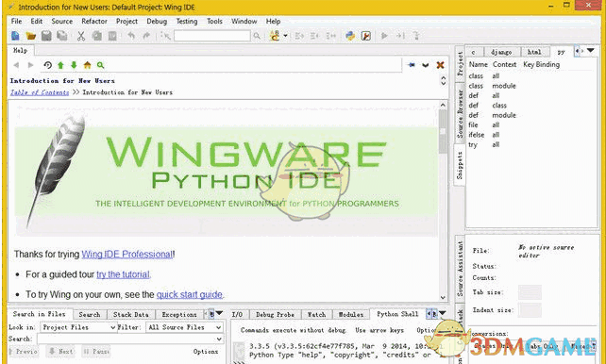The height and width of the screenshot is (364, 606).
Task: Click the AB spelling/completion toolbar icon
Action: tap(275, 36)
